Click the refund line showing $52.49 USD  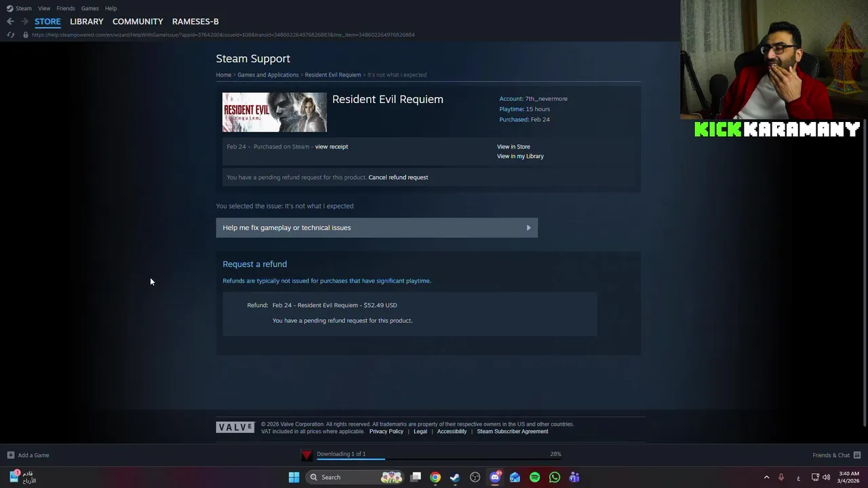click(335, 305)
